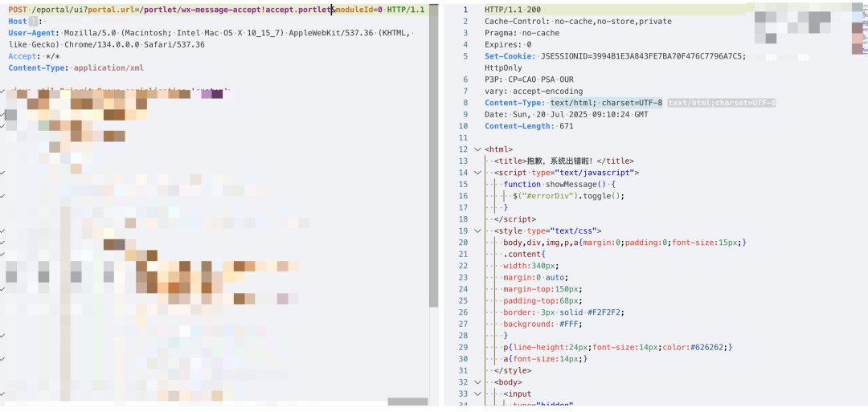This screenshot has width=868, height=412.
Task: Click the function showMessage() line
Action: click(x=559, y=184)
